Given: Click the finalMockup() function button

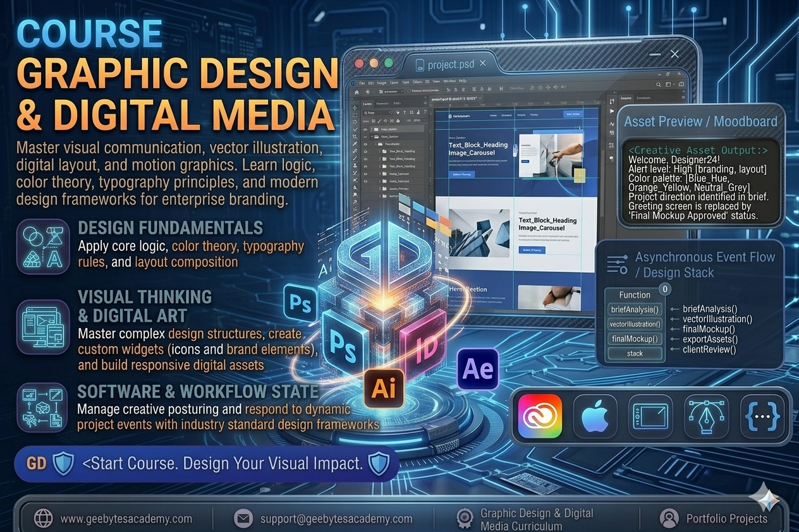Looking at the screenshot, I should coord(635,339).
